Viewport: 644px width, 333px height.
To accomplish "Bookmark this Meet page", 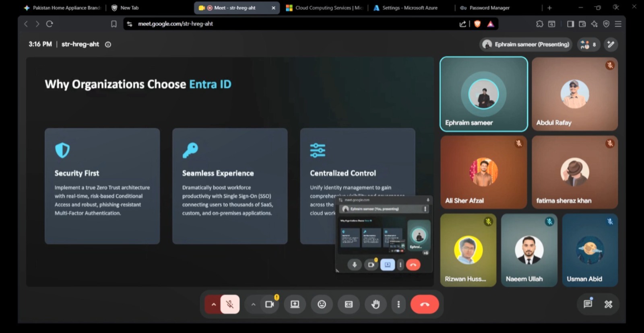I will (x=114, y=24).
